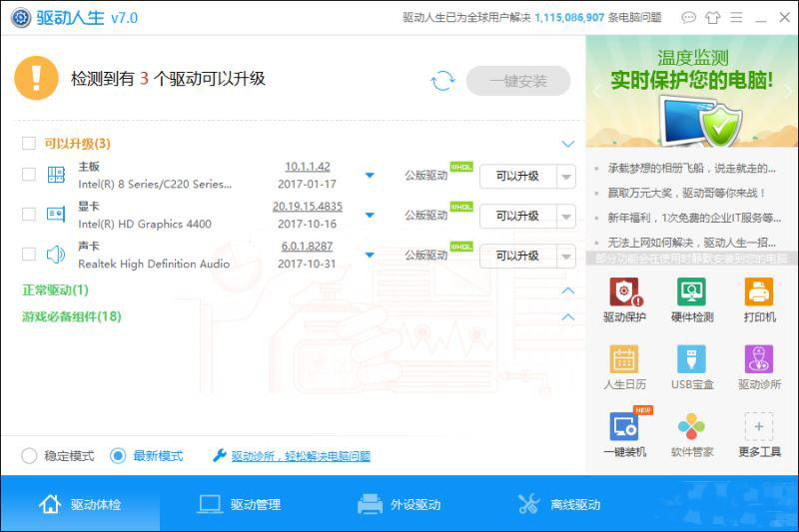Open the skin shirt icon
This screenshot has width=799, height=532.
[x=712, y=18]
